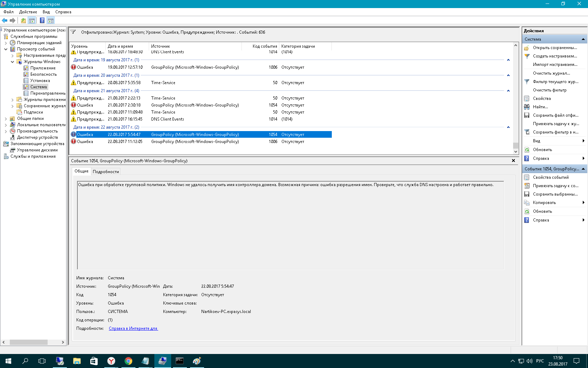
Task: Click the funnel filter icon above event list
Action: 73,32
